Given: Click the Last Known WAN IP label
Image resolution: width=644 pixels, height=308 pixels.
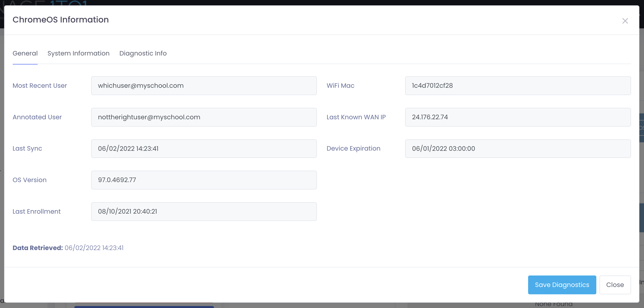Looking at the screenshot, I should [356, 117].
